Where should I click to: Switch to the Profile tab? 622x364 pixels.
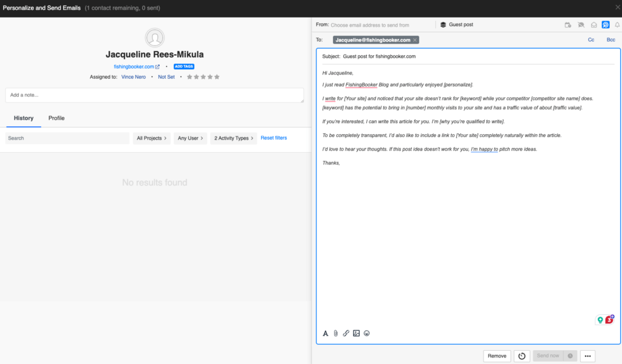pyautogui.click(x=56, y=118)
